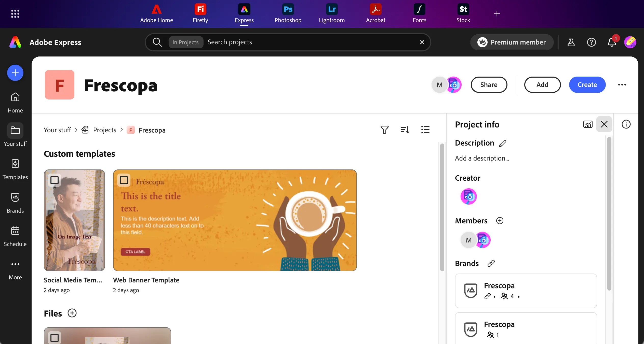View notifications via the bell icon
644x344 pixels.
pyautogui.click(x=612, y=42)
